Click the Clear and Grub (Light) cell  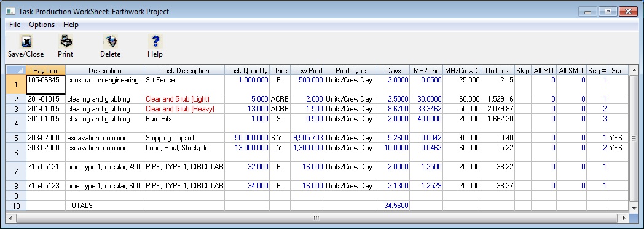(x=184, y=99)
